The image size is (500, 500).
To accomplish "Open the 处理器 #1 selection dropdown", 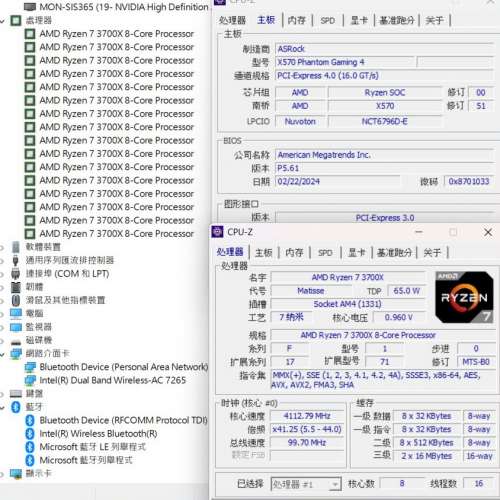I will tap(306, 484).
